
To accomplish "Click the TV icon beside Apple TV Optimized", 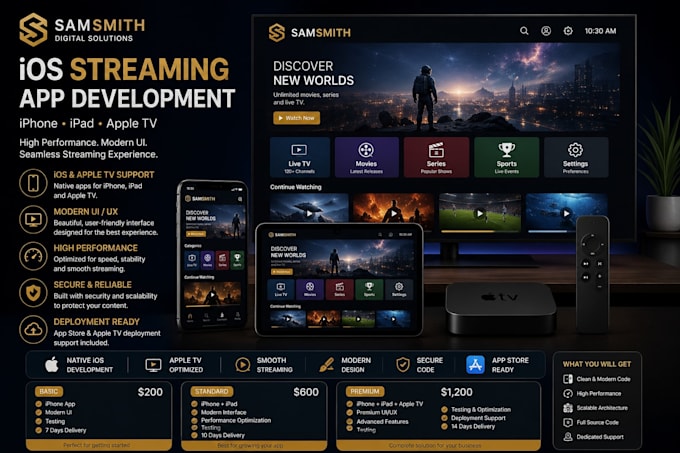I will (x=153, y=365).
